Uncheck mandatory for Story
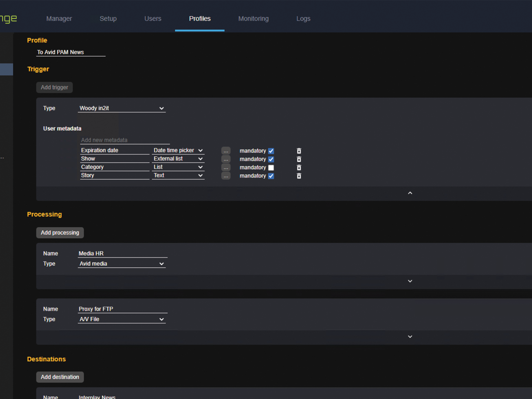Screen dimensions: 532x399 pos(271,176)
